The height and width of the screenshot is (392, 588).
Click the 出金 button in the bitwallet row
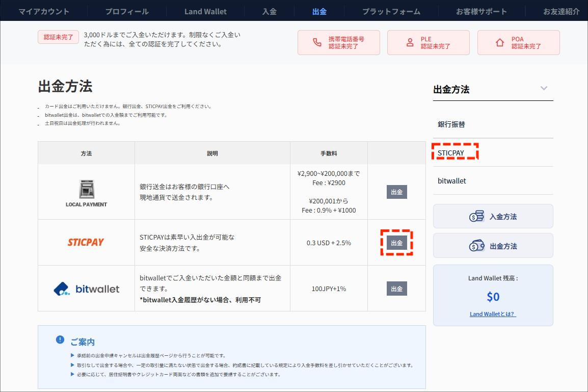coord(397,288)
